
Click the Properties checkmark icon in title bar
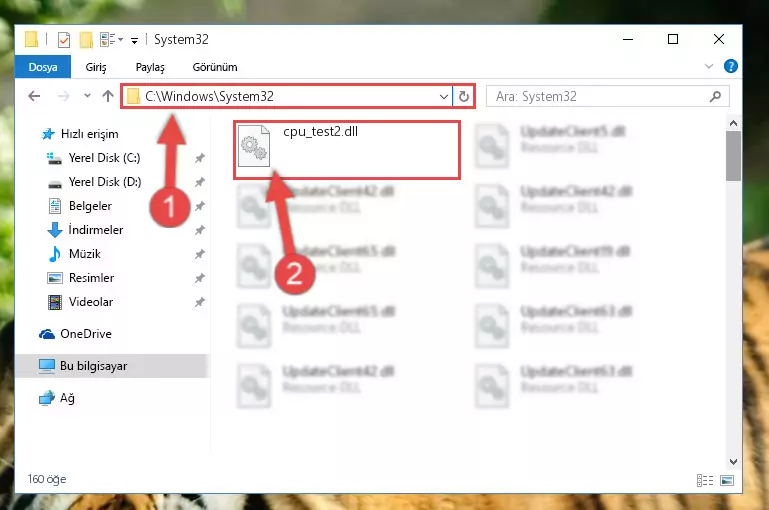64,40
